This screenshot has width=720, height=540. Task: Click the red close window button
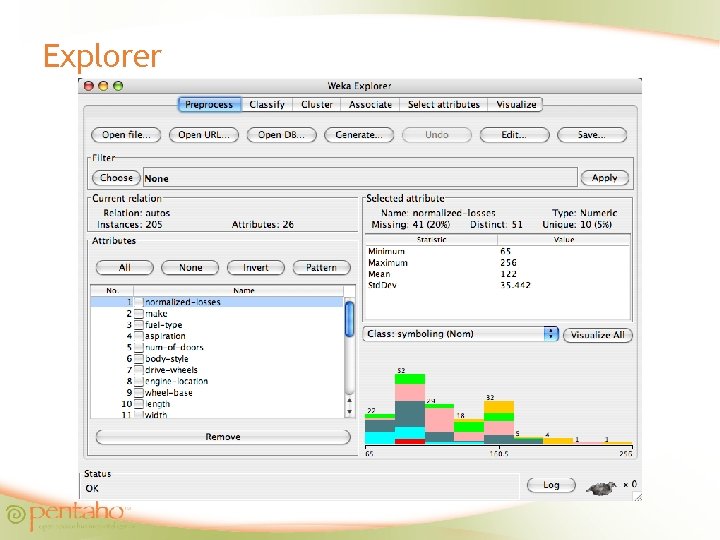tap(89, 86)
